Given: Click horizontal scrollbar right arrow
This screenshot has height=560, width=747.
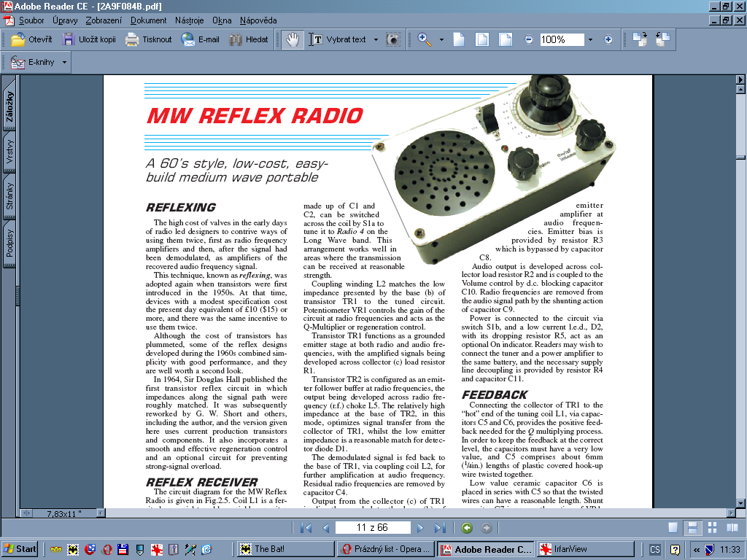Looking at the screenshot, I should 731,513.
